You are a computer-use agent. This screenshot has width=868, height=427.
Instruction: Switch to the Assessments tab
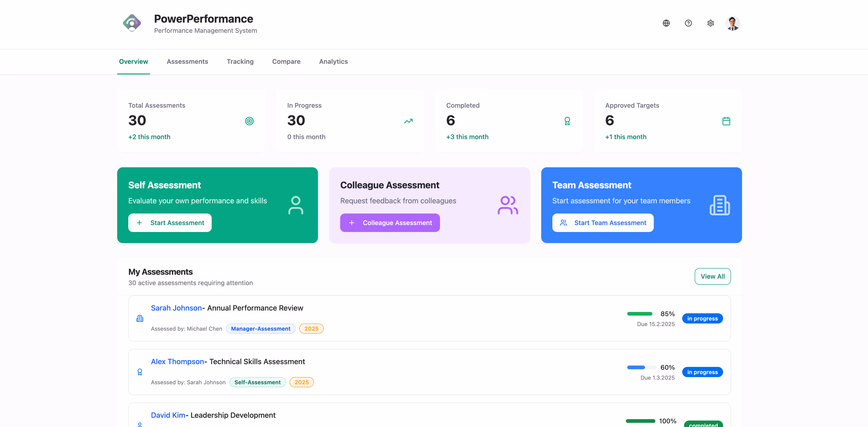(x=187, y=62)
